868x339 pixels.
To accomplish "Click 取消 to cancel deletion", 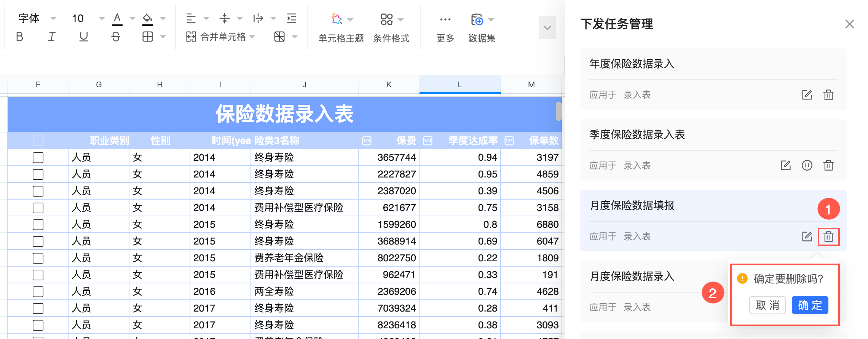I will [767, 305].
